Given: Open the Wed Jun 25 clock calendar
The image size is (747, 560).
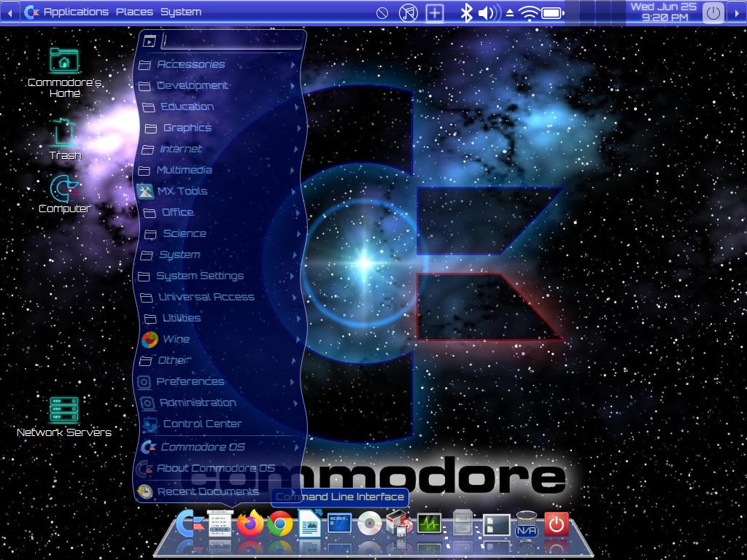Looking at the screenshot, I should tap(664, 12).
